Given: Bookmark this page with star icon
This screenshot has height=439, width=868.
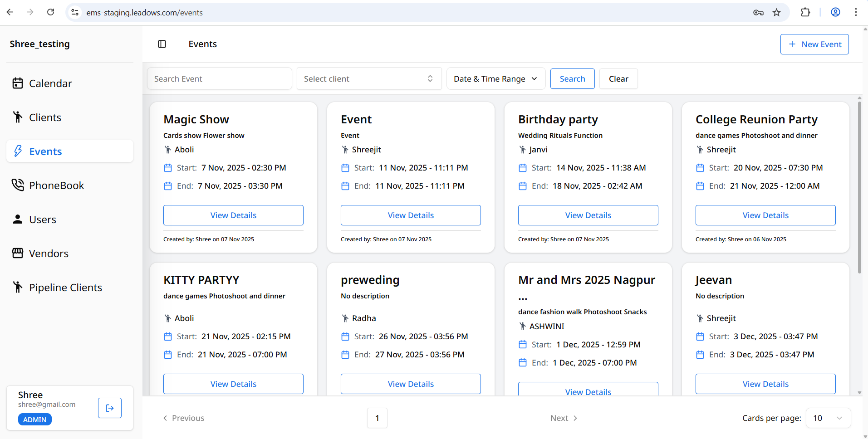Looking at the screenshot, I should (x=776, y=12).
